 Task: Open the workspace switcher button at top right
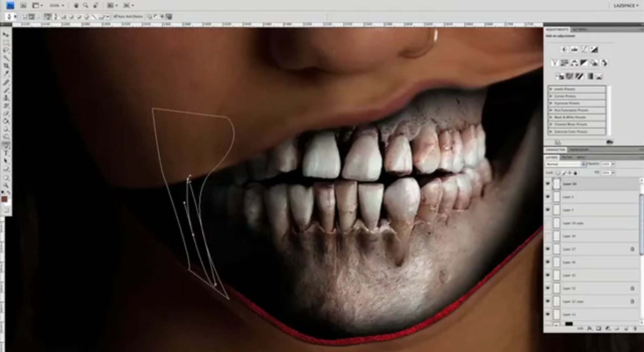(626, 6)
